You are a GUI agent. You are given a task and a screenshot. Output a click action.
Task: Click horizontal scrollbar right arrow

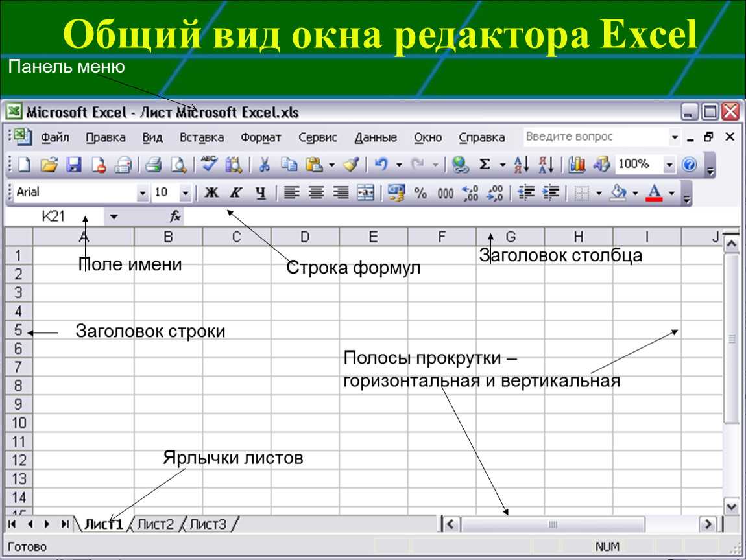point(708,524)
